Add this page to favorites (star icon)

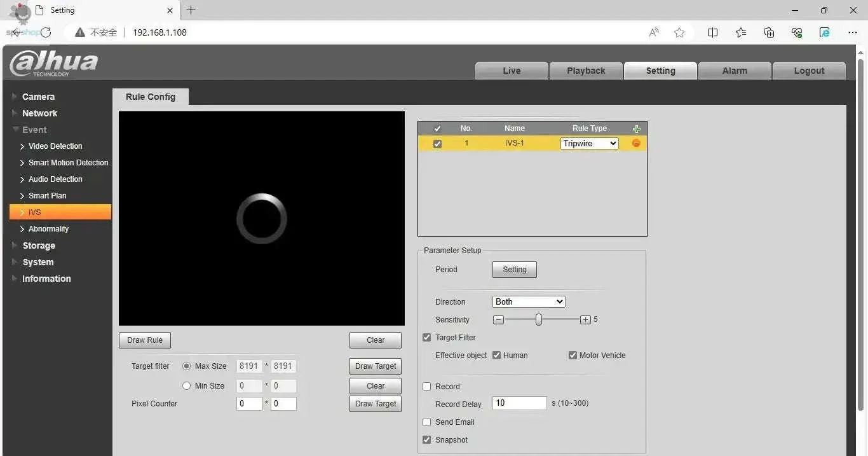coord(679,32)
